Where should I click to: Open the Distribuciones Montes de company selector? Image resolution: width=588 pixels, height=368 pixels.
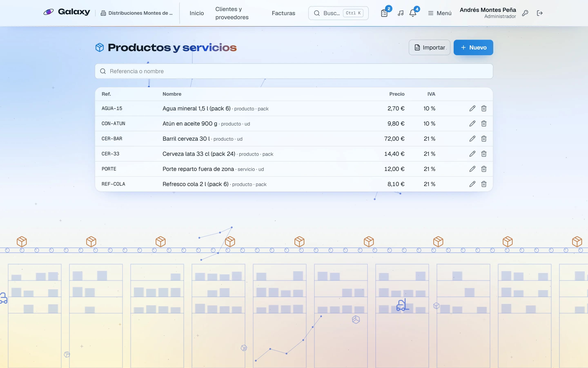(x=137, y=13)
